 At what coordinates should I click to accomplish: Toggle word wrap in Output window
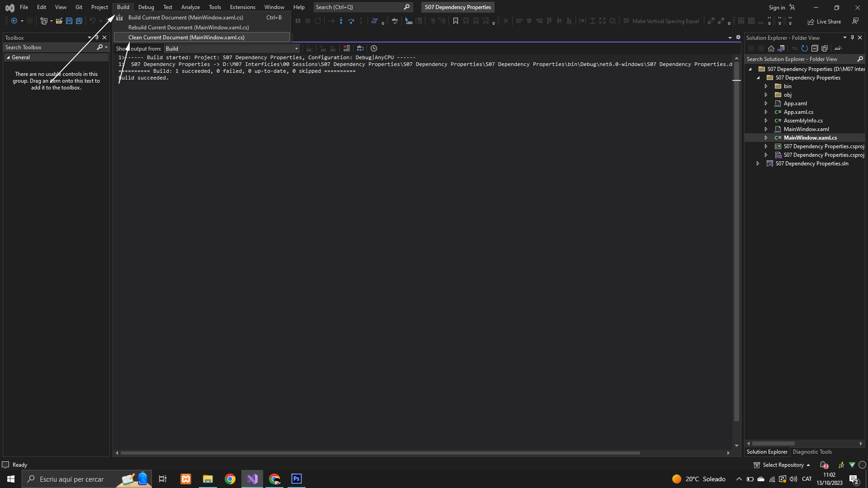[x=360, y=48]
